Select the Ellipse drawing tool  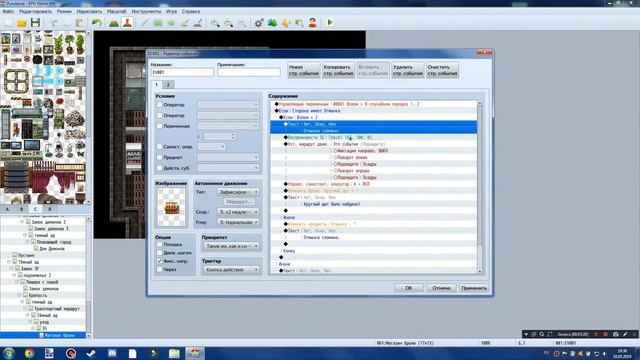[171, 22]
